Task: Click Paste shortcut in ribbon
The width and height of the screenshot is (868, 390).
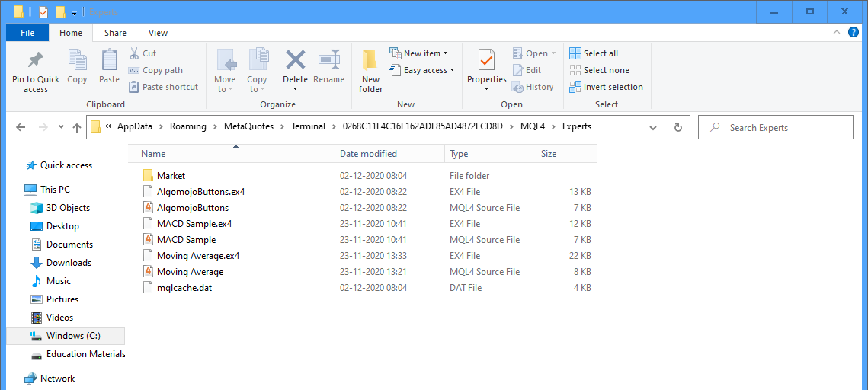Action: (163, 87)
